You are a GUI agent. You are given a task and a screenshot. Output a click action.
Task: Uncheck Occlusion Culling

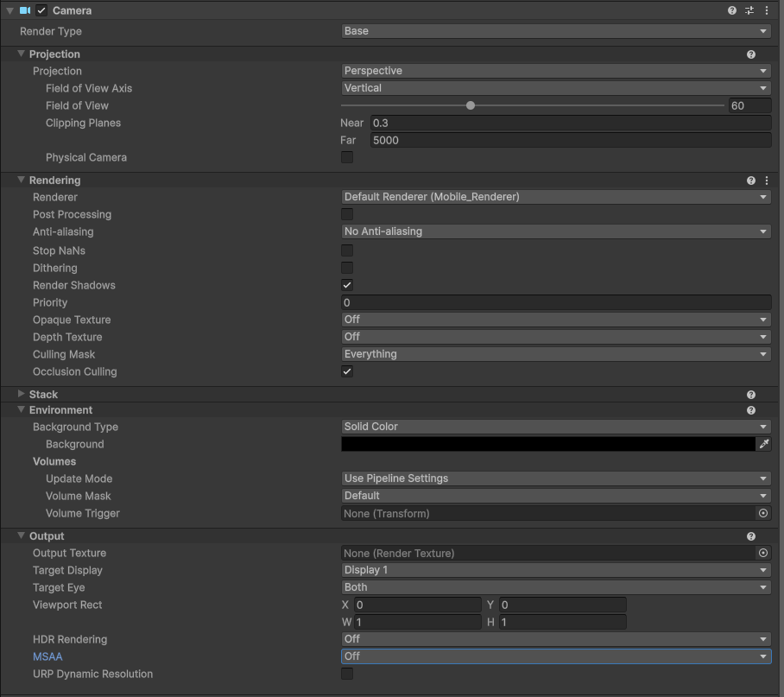(347, 371)
